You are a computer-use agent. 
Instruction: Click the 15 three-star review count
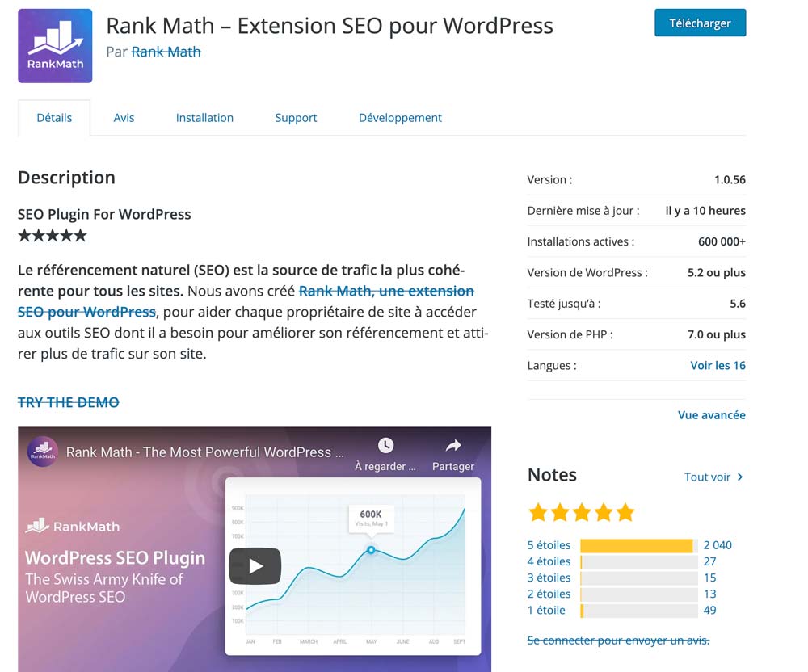(x=709, y=577)
